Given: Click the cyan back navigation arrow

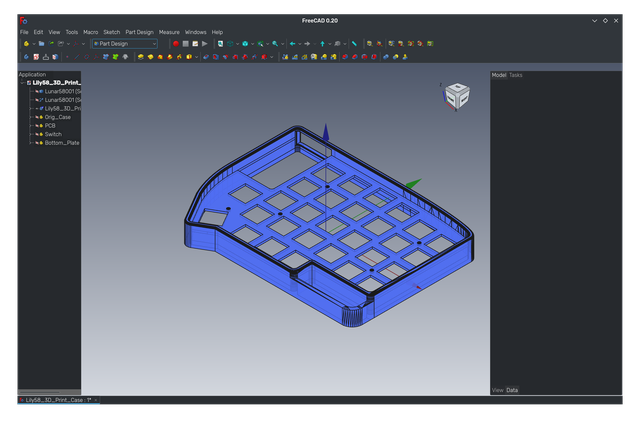Looking at the screenshot, I should (x=292, y=44).
